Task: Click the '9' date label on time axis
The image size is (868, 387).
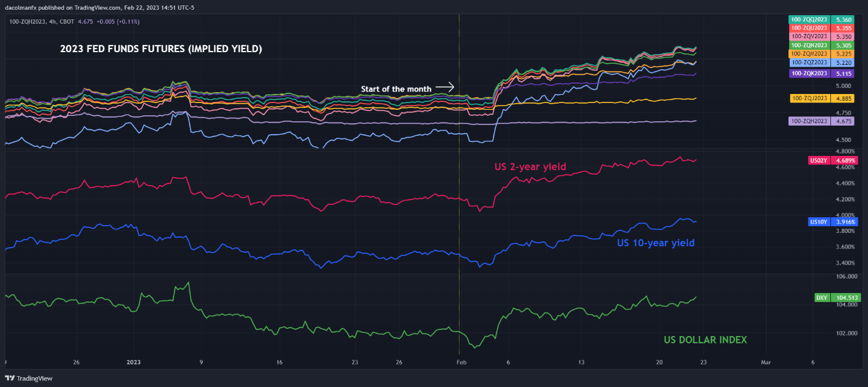Action: click(x=201, y=362)
